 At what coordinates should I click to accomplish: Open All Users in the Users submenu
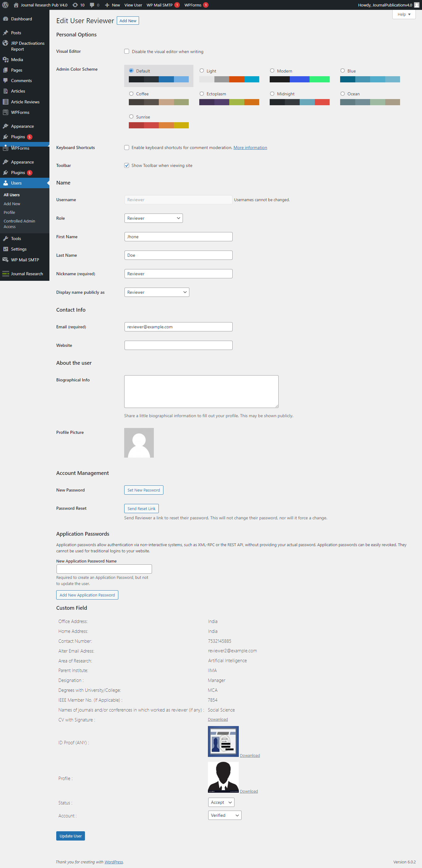12,195
